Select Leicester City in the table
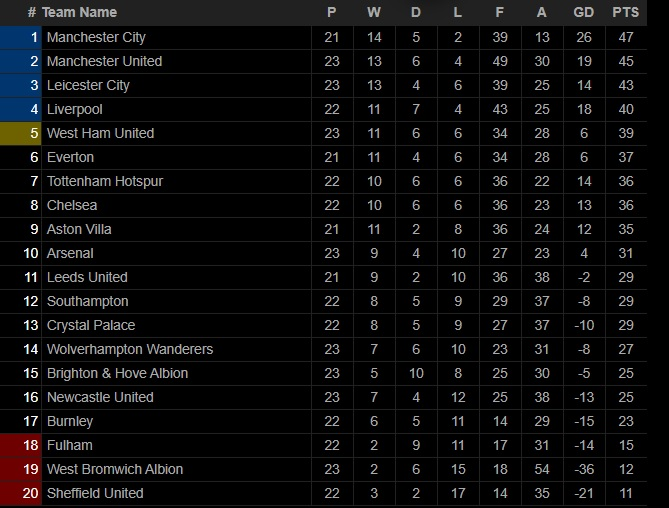Screen dimensions: 669x508 click(x=88, y=85)
